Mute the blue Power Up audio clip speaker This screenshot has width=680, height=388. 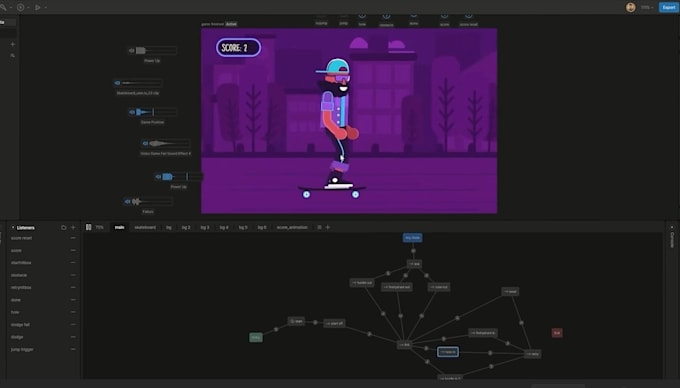[x=158, y=176]
